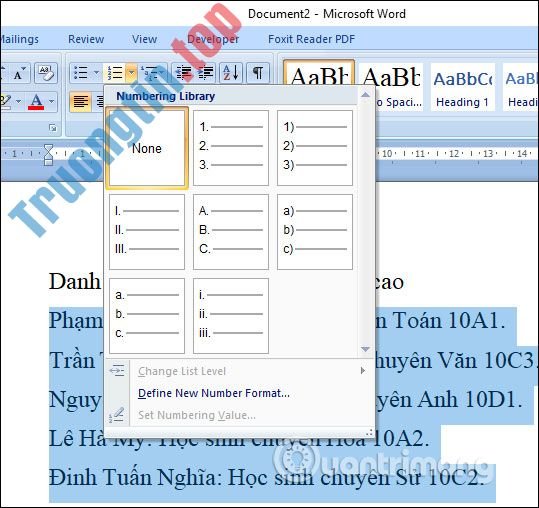This screenshot has width=539, height=508.
Task: Choose the a. b. c. lowercase numbering
Action: (x=147, y=316)
